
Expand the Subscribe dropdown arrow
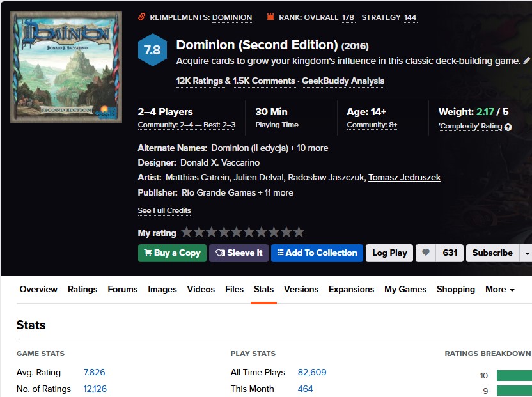pyautogui.click(x=527, y=253)
